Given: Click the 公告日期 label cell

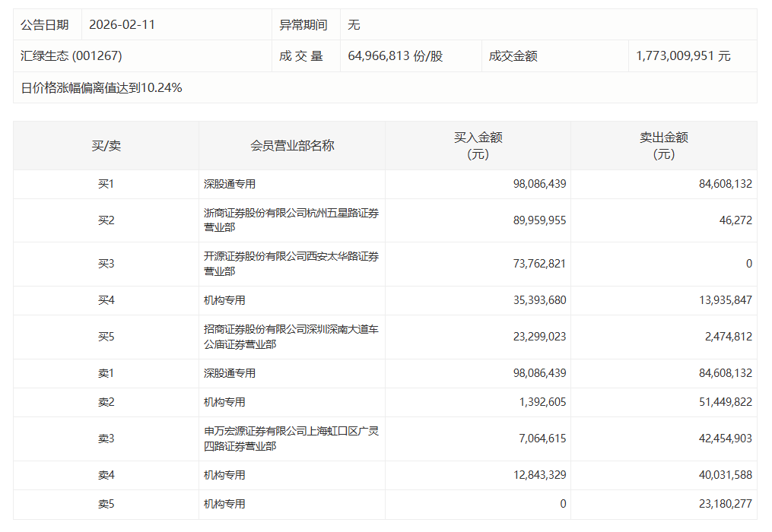Looking at the screenshot, I should click(37, 24).
